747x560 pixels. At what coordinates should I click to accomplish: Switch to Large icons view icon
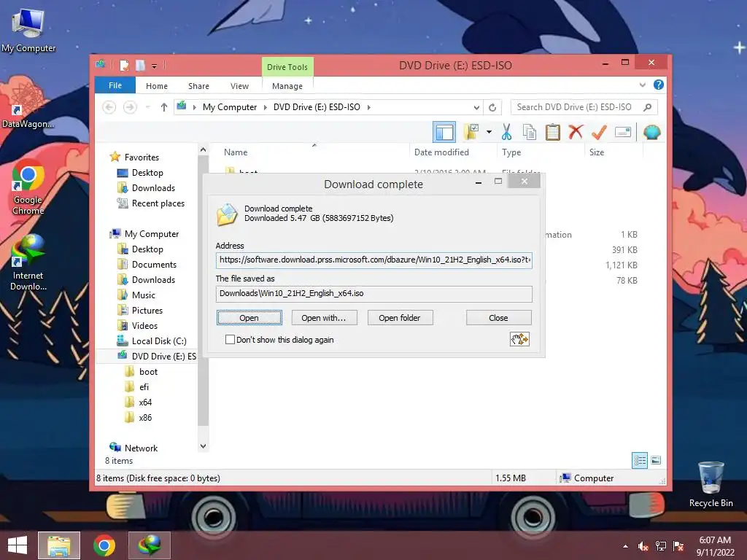tap(656, 460)
